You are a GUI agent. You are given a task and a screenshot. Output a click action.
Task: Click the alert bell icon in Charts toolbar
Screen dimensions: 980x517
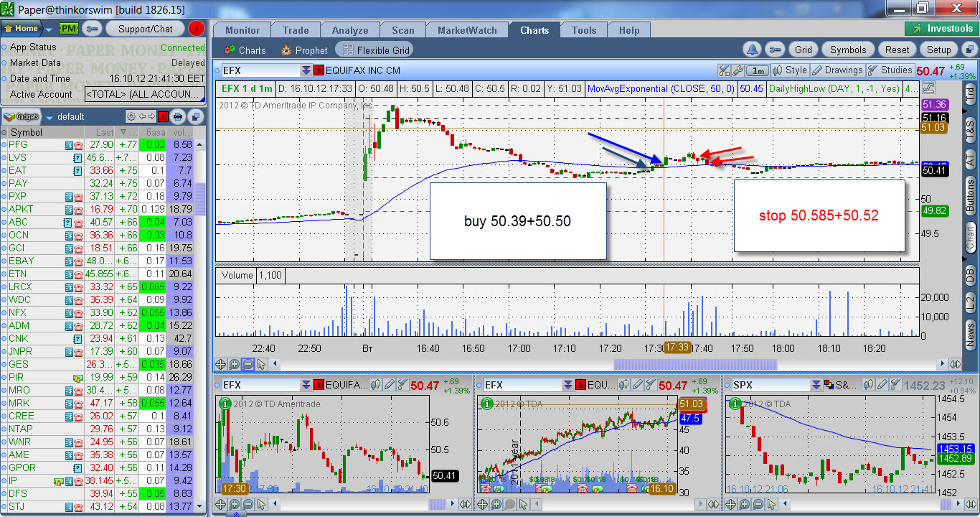click(x=752, y=50)
